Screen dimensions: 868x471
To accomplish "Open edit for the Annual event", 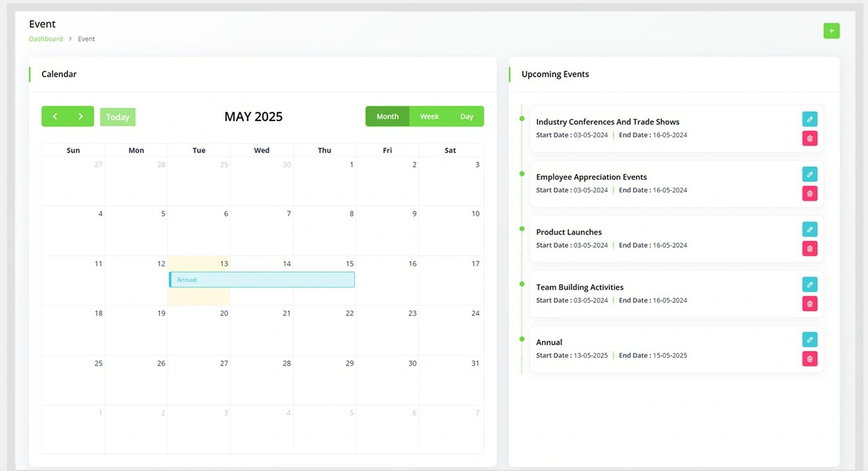I will pos(810,340).
